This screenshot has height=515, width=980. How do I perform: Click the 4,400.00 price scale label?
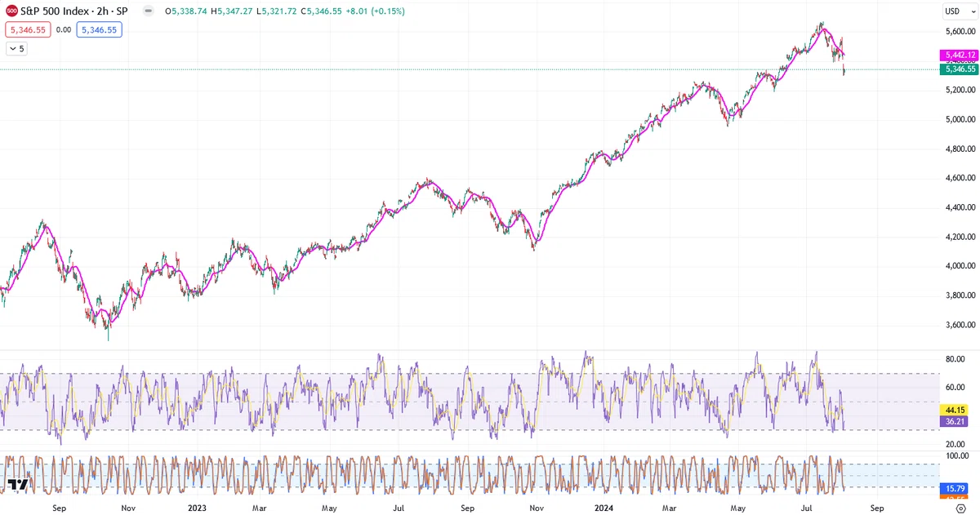coord(960,207)
